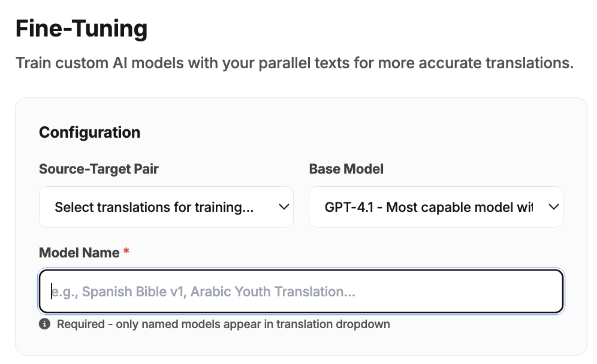597x364 pixels.
Task: Click the Model Name input field
Action: [x=301, y=292]
